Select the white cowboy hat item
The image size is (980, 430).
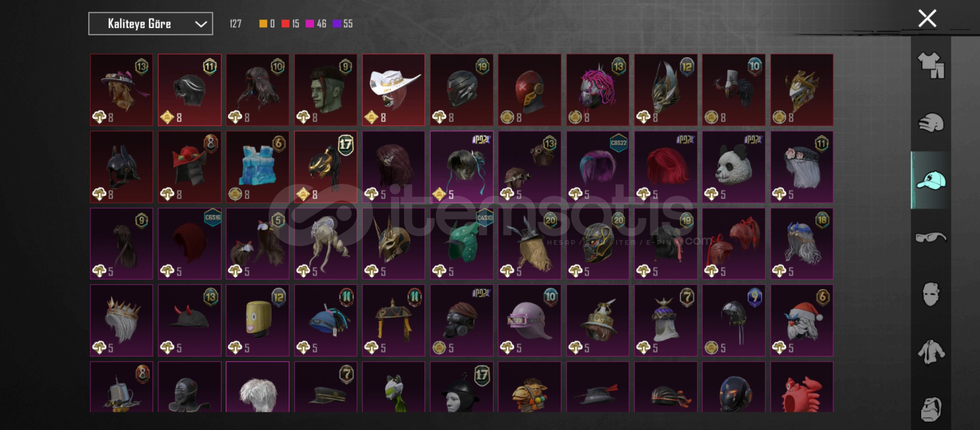[x=394, y=90]
